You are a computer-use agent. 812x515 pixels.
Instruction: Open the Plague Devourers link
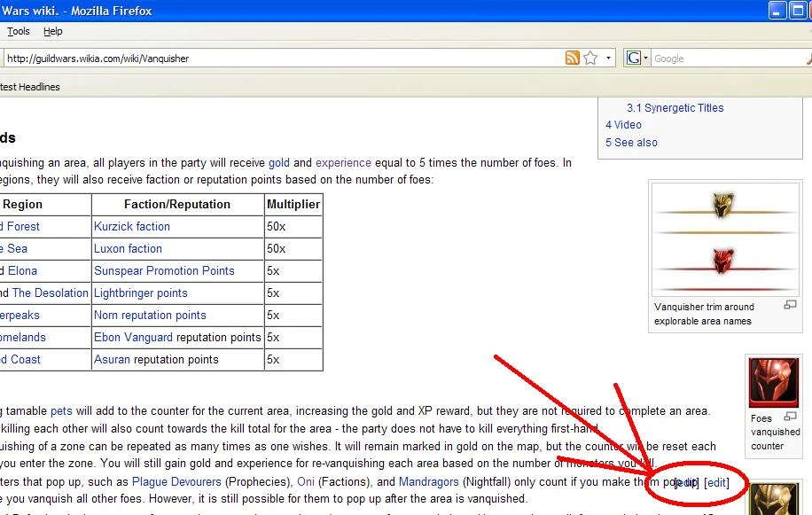pyautogui.click(x=176, y=481)
